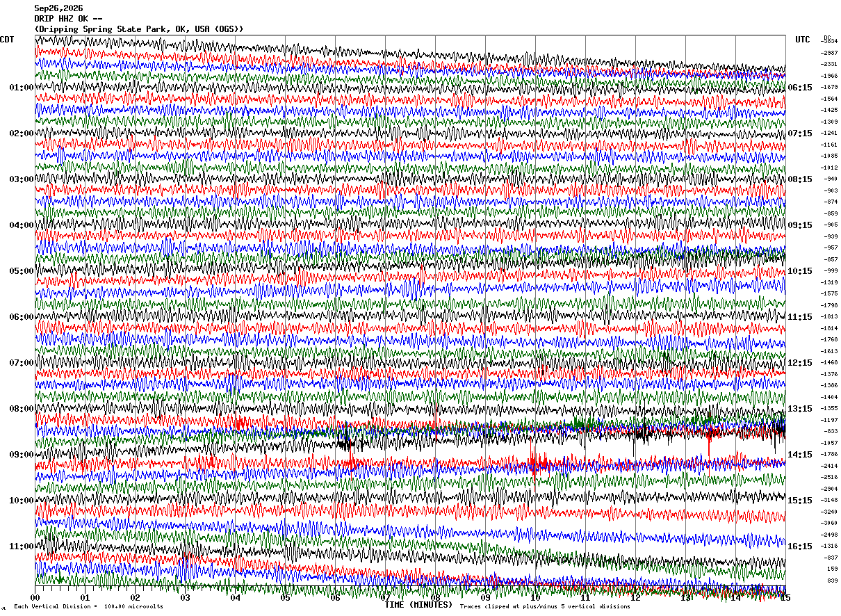Viewport: 841px width, 616px height.
Task: Click the 01:00 CDT time label
Action: pyautogui.click(x=21, y=88)
